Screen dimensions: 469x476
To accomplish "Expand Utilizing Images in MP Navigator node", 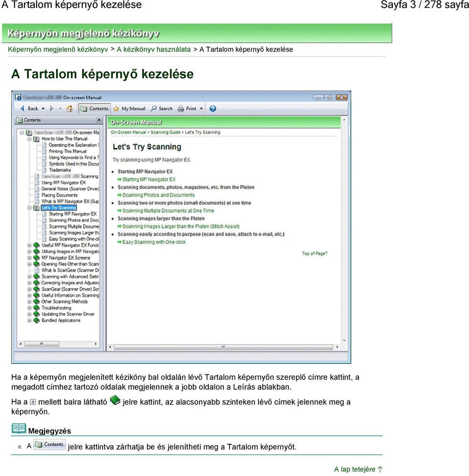I will [29, 251].
